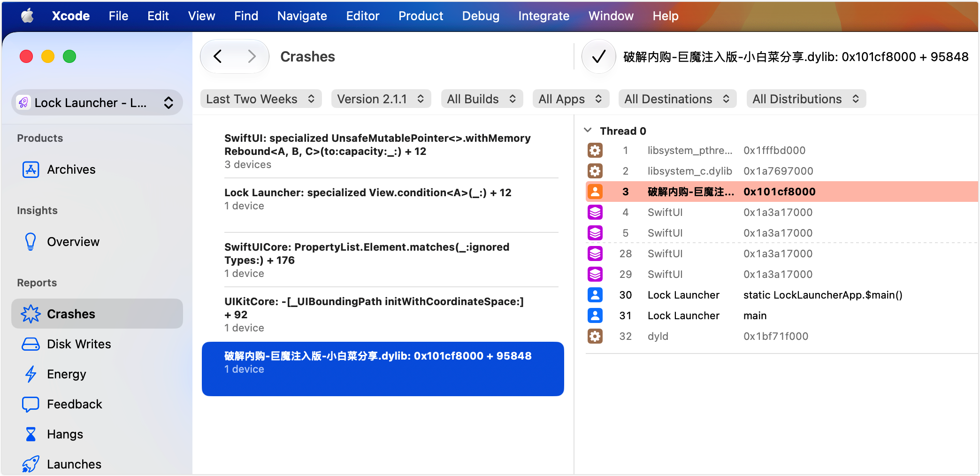The width and height of the screenshot is (980, 476).
Task: Open the Editor menu
Action: pyautogui.click(x=363, y=16)
